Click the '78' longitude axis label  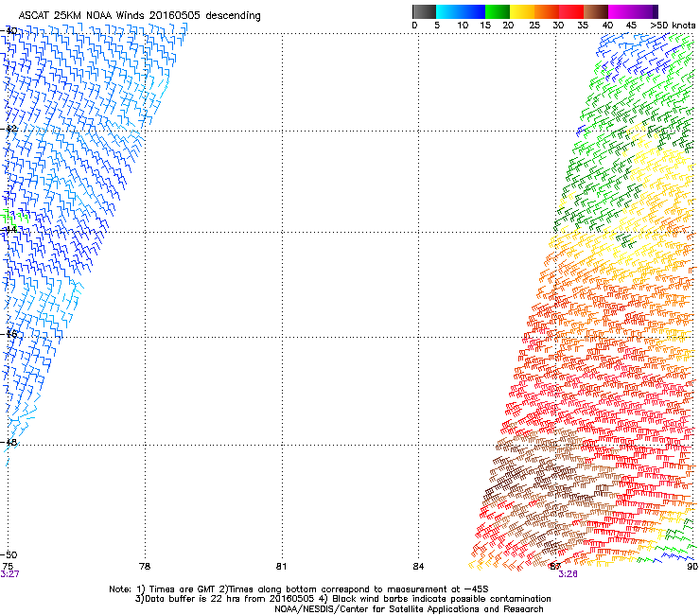point(145,566)
